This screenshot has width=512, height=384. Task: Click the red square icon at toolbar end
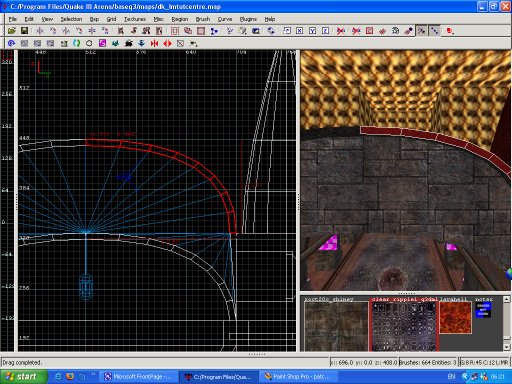pos(450,31)
